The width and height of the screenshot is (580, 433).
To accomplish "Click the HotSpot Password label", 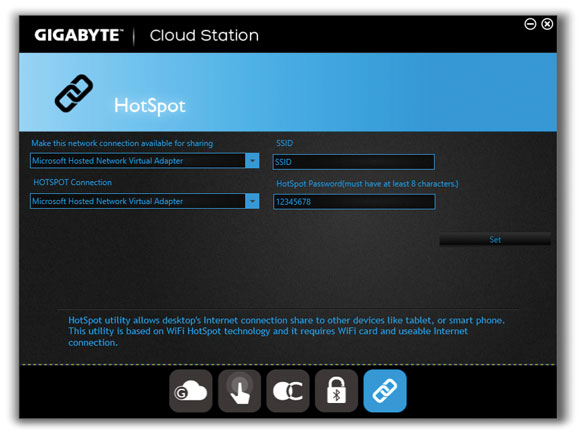I will point(367,184).
